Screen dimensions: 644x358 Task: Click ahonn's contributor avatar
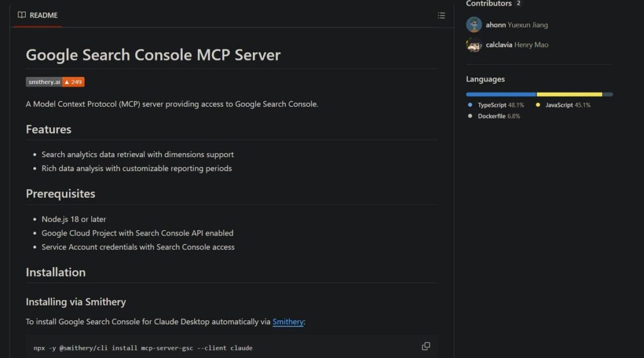pyautogui.click(x=474, y=25)
